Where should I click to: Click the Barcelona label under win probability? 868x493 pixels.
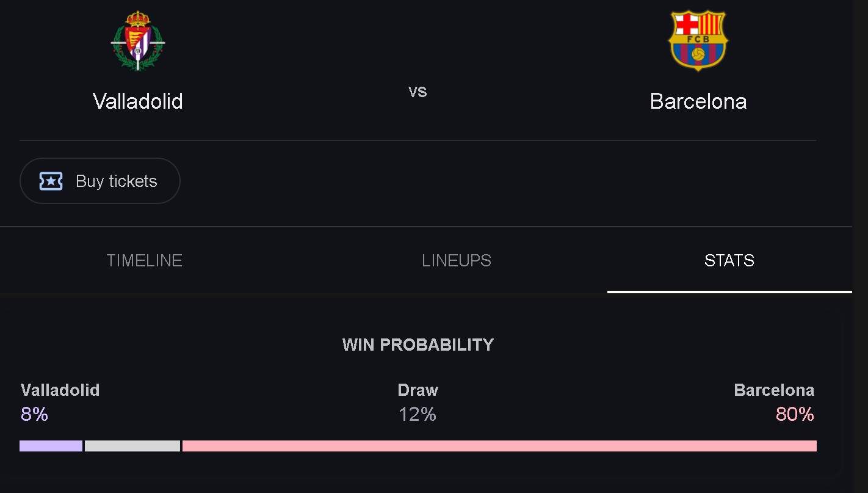click(x=774, y=390)
